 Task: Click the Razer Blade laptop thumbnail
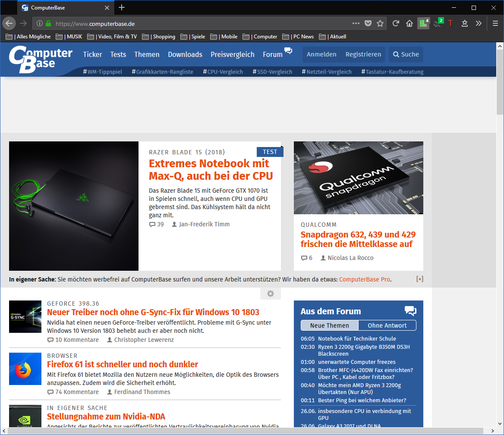tap(74, 206)
